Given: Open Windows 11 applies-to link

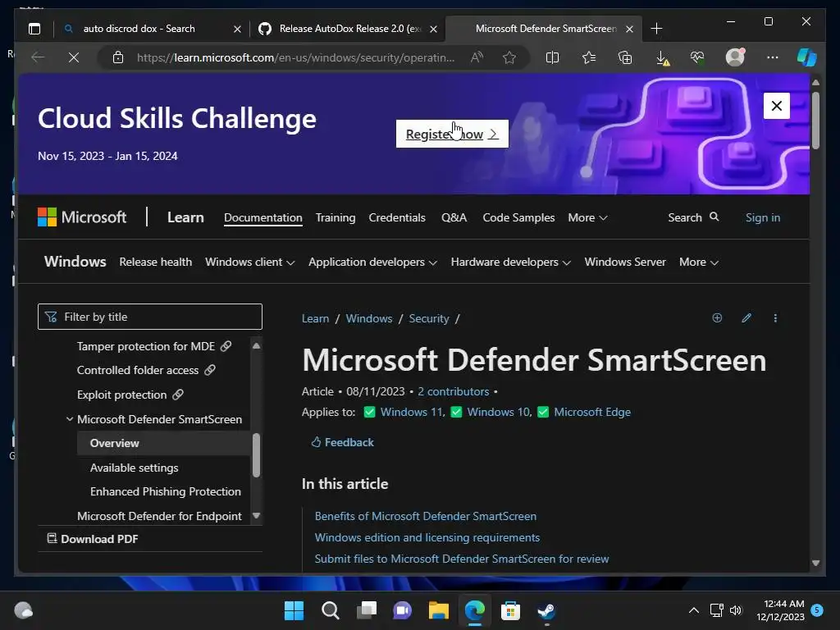Looking at the screenshot, I should 412,412.
